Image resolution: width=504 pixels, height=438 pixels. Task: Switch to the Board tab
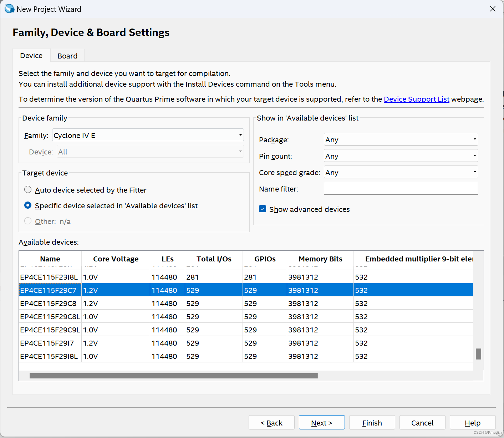[67, 56]
